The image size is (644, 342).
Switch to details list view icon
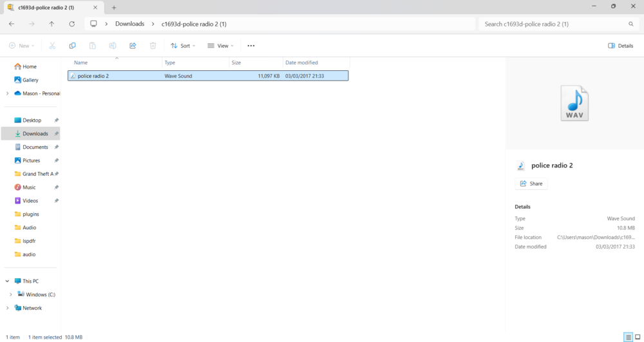click(x=628, y=337)
